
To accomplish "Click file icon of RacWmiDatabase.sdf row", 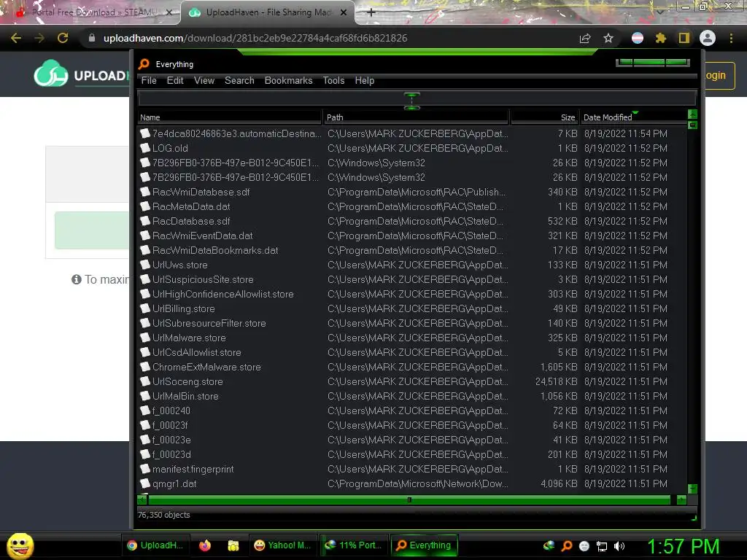I will click(145, 192).
